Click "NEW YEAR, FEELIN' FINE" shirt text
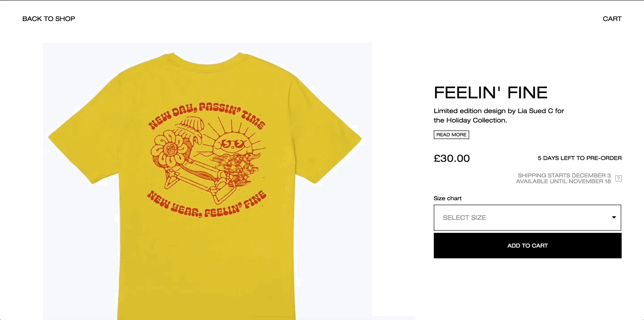644x320 pixels. pyautogui.click(x=207, y=204)
